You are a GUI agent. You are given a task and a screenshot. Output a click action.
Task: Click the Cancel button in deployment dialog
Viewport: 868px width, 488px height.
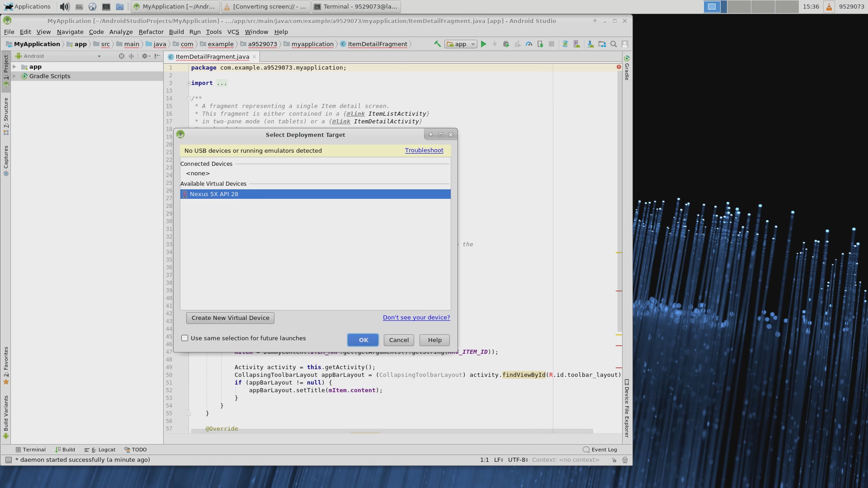(399, 340)
